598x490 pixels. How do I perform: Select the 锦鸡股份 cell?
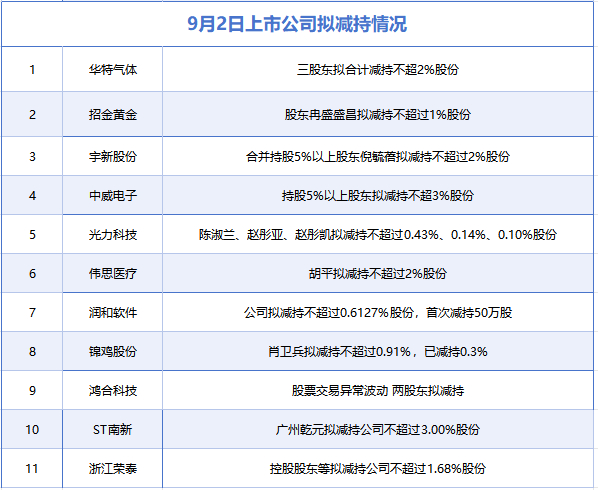coord(113,351)
